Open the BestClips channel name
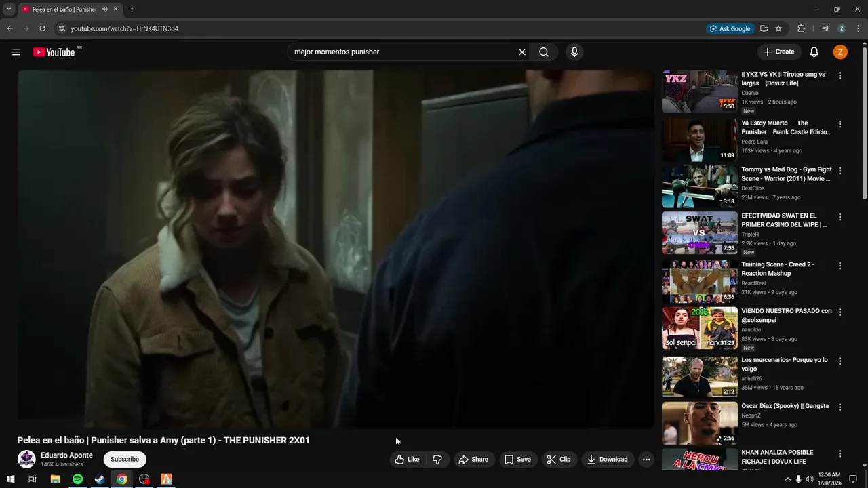Image resolution: width=868 pixels, height=488 pixels. pyautogui.click(x=753, y=188)
